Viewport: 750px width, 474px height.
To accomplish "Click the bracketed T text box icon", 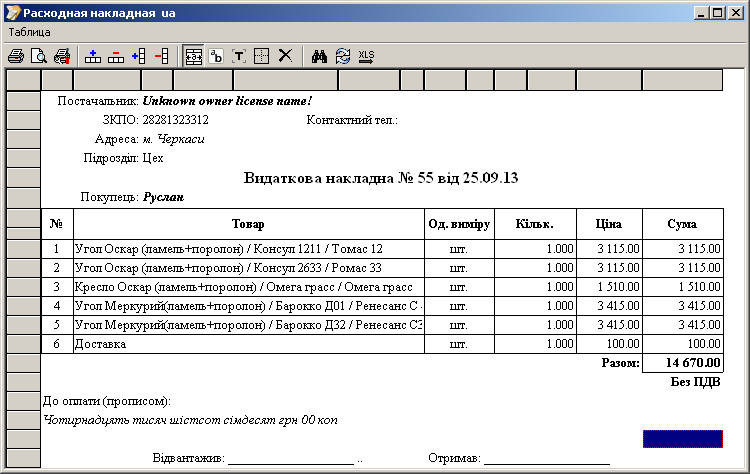I will 239,56.
